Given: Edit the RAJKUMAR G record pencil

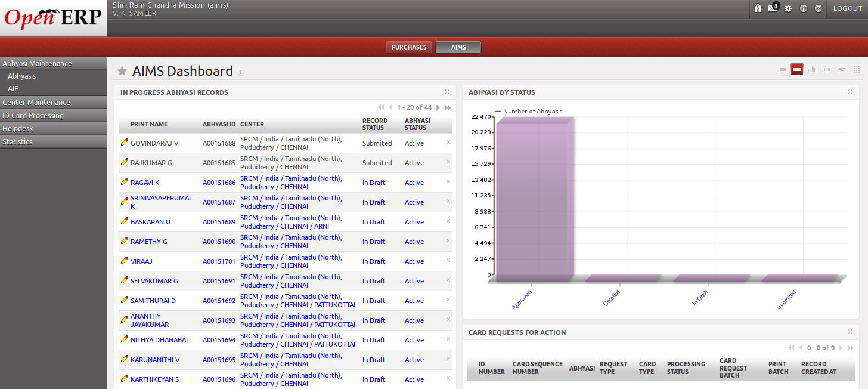Looking at the screenshot, I should (125, 162).
